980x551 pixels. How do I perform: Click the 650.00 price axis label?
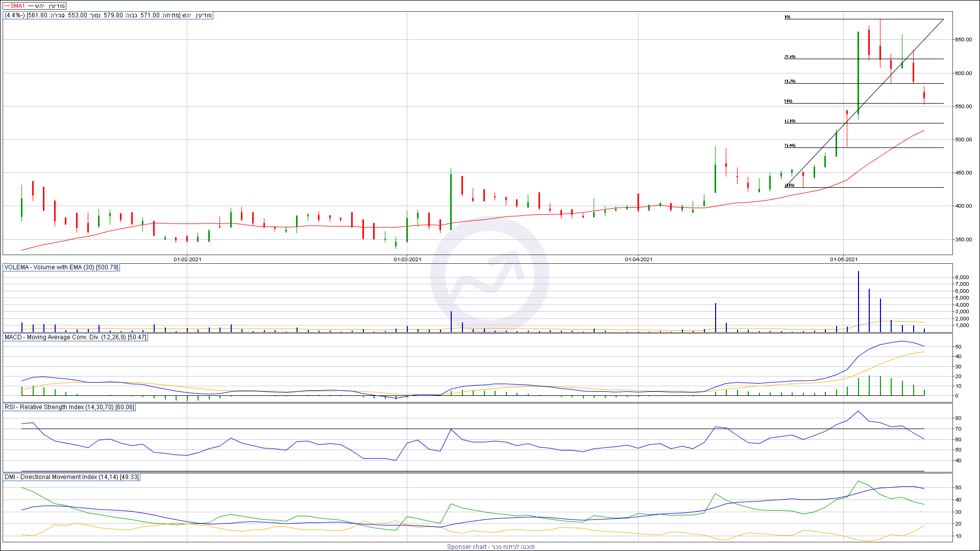click(x=964, y=40)
